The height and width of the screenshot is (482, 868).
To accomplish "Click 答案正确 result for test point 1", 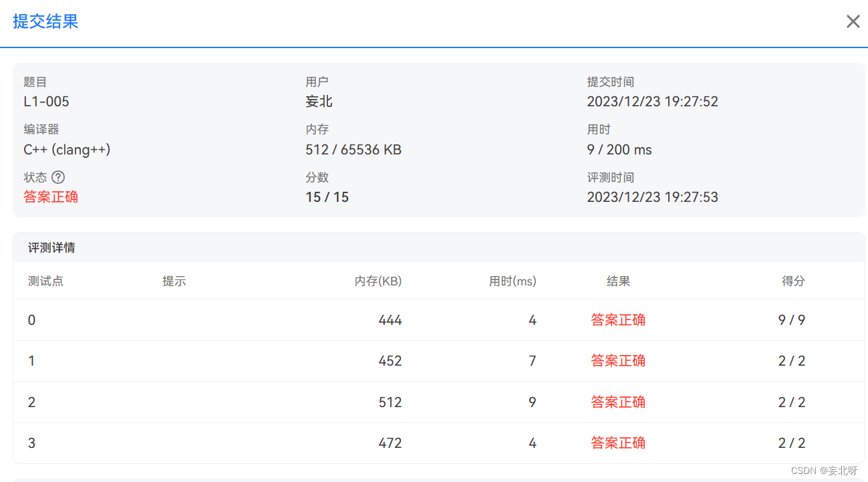I will pyautogui.click(x=618, y=361).
